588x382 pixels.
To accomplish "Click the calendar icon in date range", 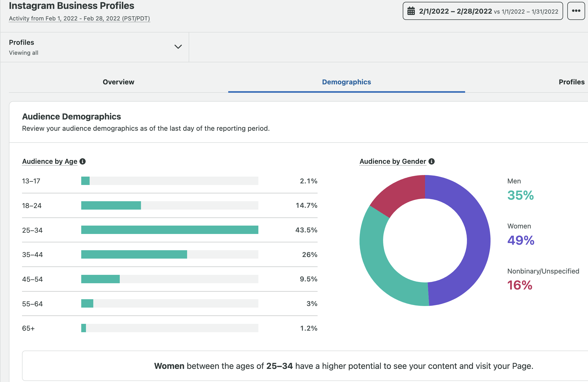I will click(411, 11).
